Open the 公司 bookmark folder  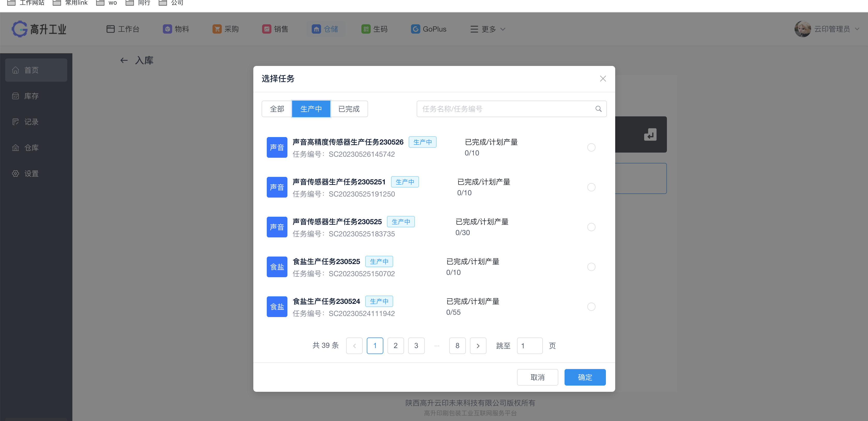tap(171, 3)
